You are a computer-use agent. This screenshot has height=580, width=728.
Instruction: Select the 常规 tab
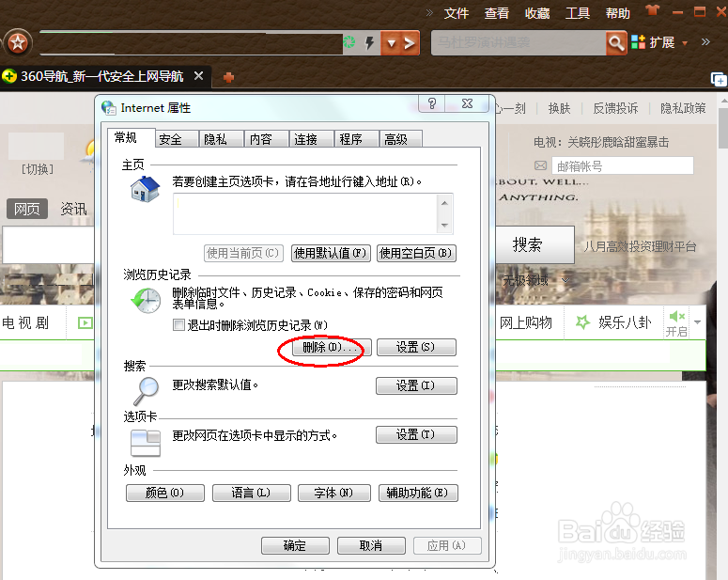(131, 137)
